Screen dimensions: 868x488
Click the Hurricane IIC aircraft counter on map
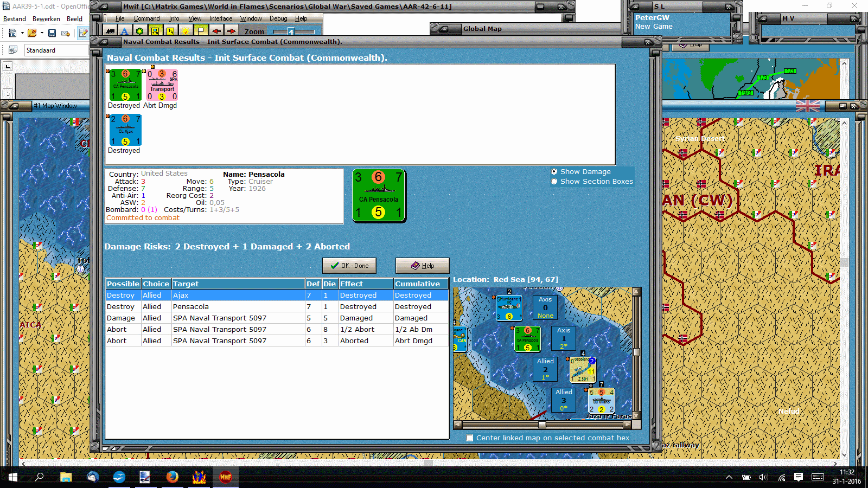tap(509, 308)
